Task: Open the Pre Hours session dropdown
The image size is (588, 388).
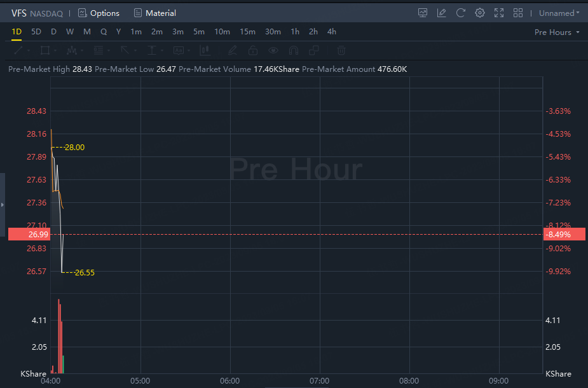Action: [557, 32]
